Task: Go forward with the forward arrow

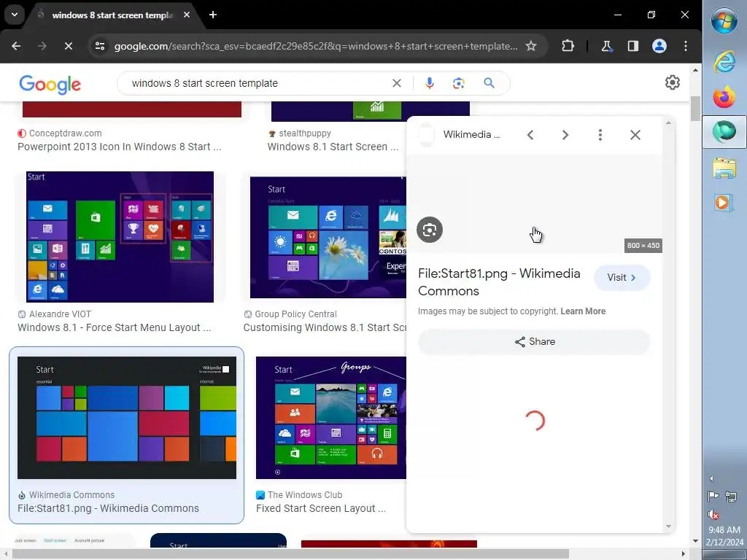Action: [x=42, y=46]
